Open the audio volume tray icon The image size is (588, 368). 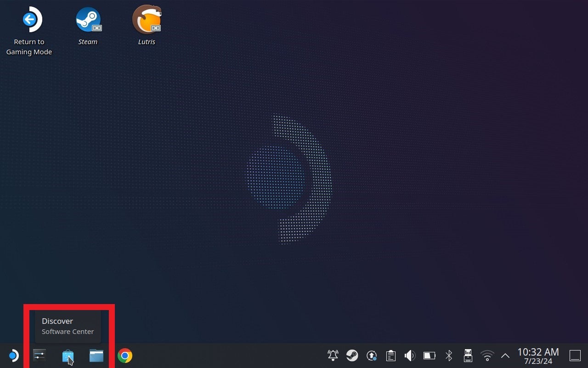[x=410, y=356]
